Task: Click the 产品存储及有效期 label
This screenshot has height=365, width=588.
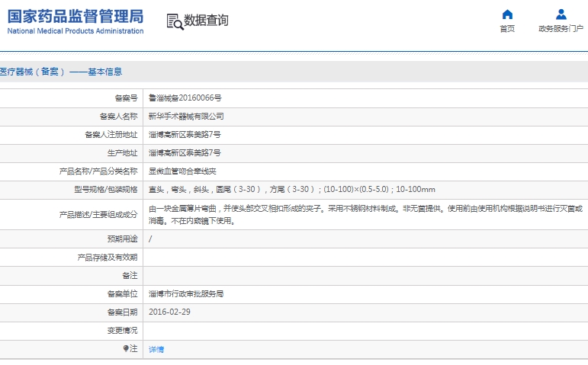Action: (x=108, y=257)
